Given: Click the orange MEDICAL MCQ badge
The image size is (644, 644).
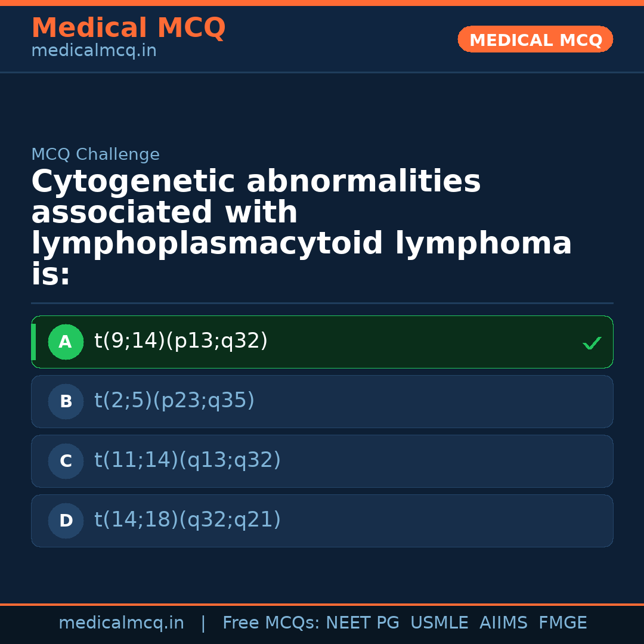Looking at the screenshot, I should tap(535, 40).
